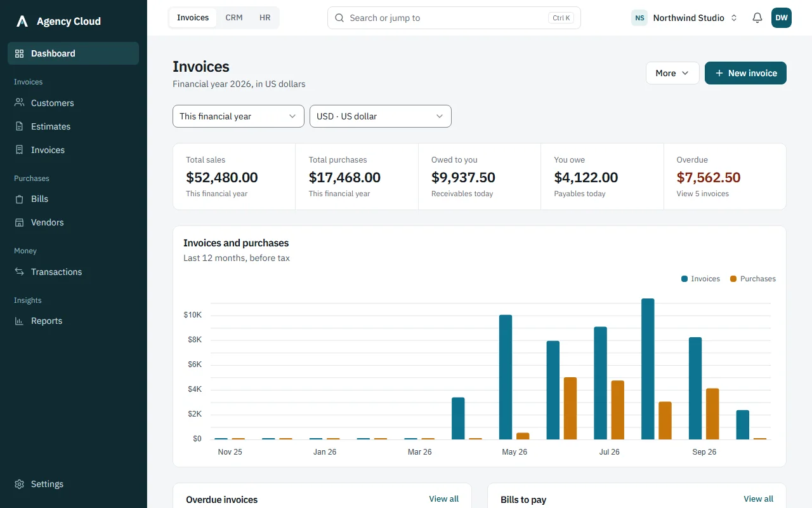Open Transactions in the sidebar

coord(74,272)
